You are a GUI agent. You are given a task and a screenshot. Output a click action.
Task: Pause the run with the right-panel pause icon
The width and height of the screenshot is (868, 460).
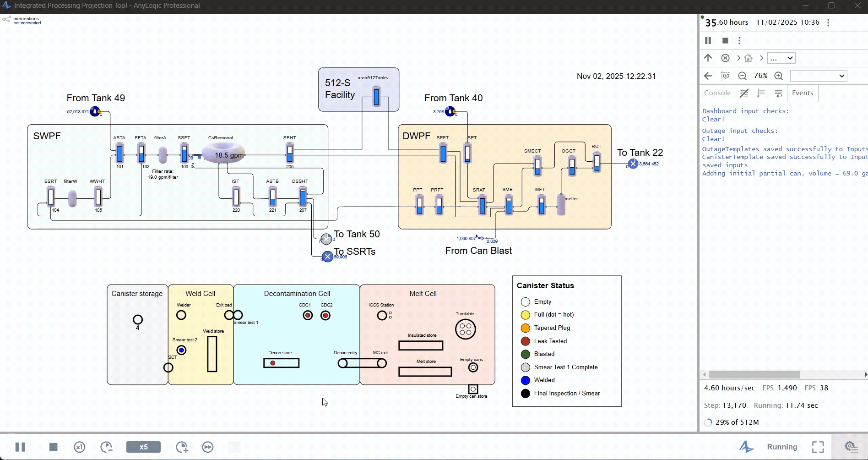[x=708, y=40]
